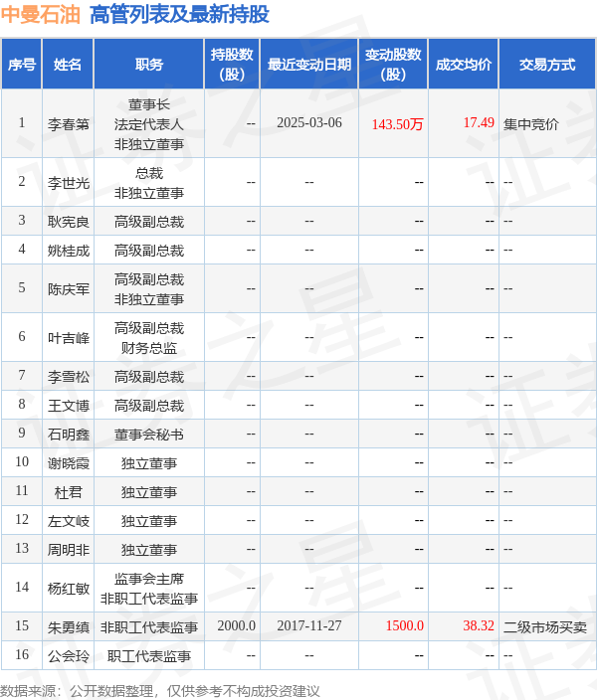Click the name 陈庆军

69,289
